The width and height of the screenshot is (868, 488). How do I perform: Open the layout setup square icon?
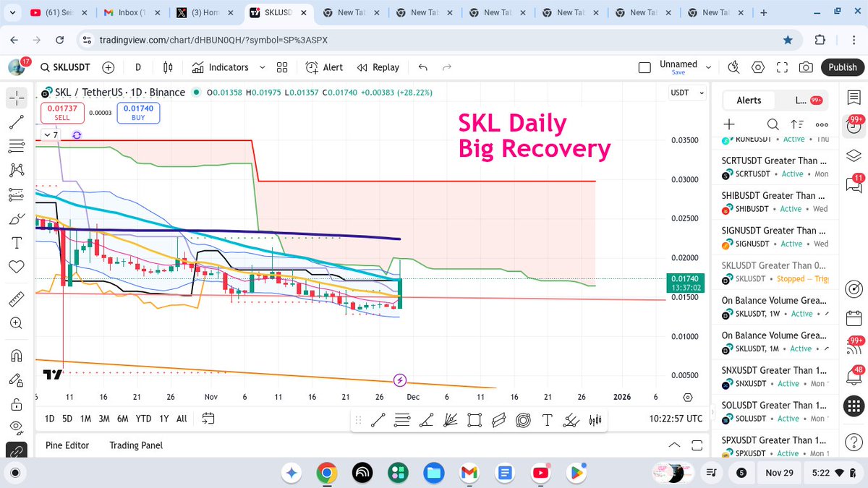(644, 67)
